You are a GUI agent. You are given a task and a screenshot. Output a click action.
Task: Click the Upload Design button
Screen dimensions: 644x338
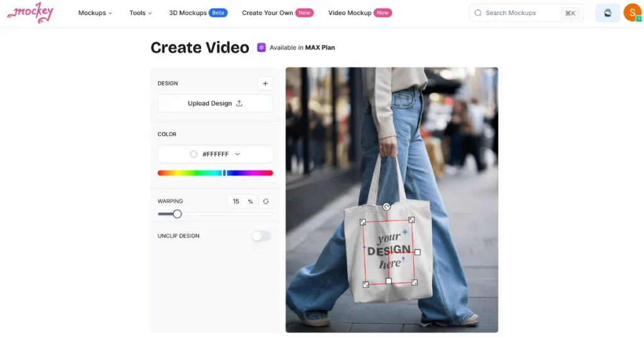215,104
